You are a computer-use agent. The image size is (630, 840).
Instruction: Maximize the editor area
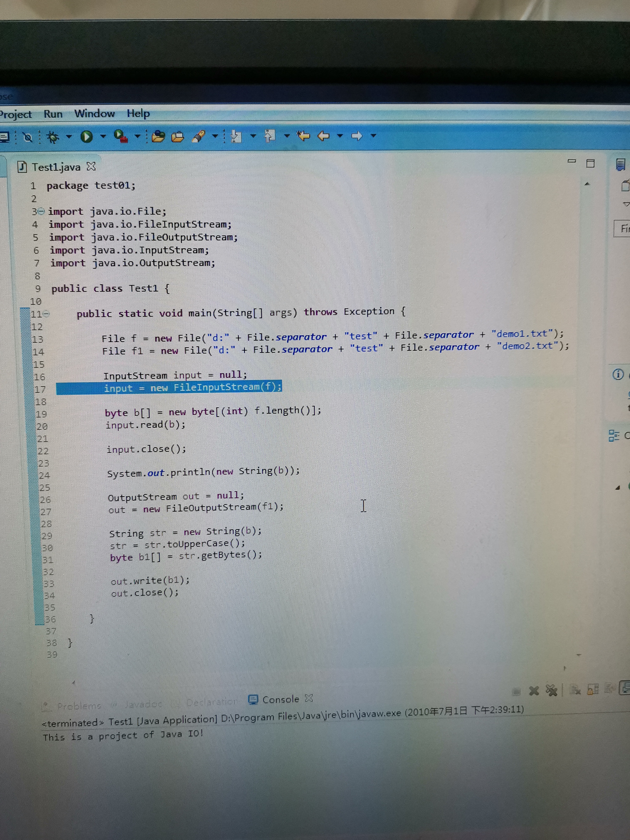(590, 164)
